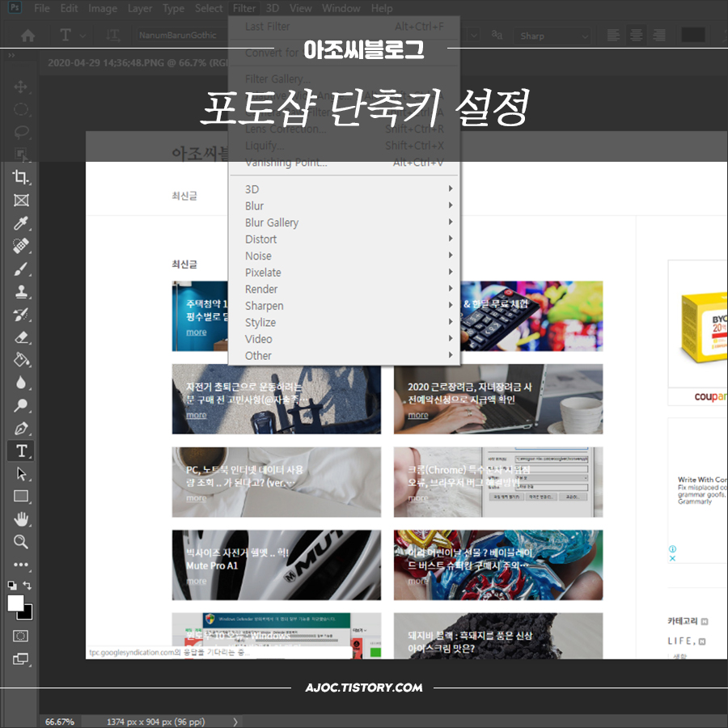
Task: Select the Brush tool
Action: 21,269
